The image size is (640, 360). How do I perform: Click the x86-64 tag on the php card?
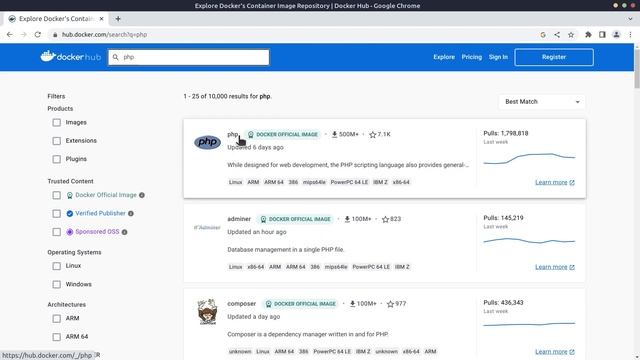point(401,182)
